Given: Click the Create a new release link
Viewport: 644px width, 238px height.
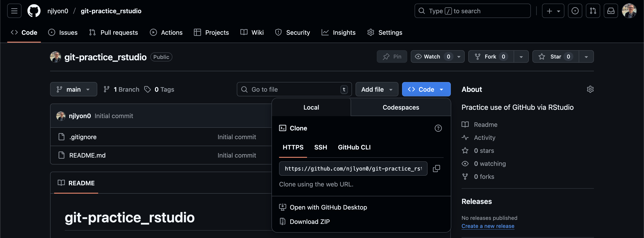Looking at the screenshot, I should 488,226.
